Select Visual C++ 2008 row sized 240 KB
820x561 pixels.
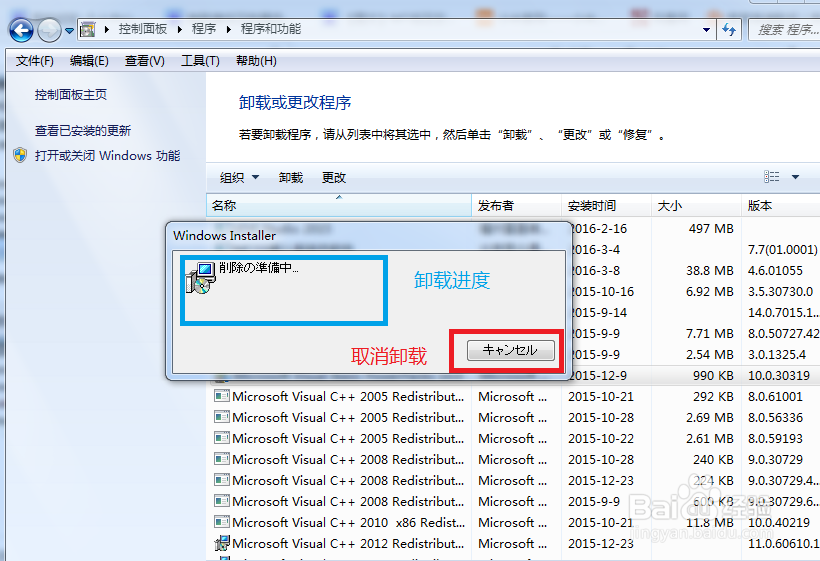514,459
